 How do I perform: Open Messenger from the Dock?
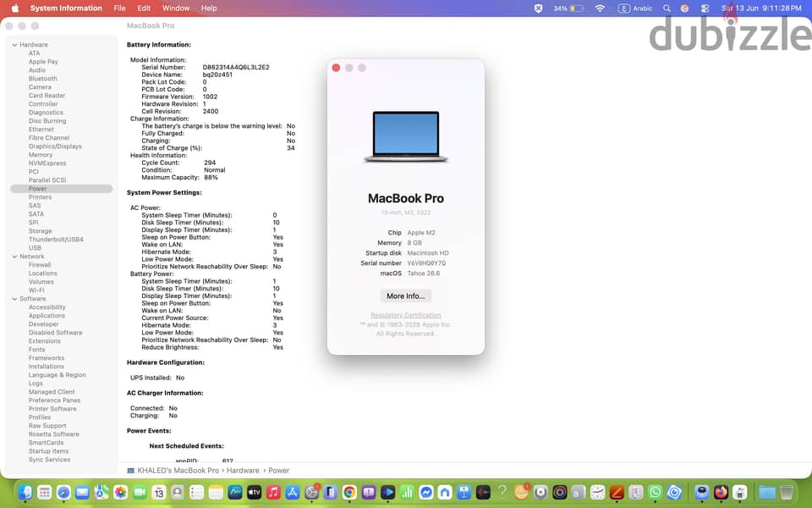[x=426, y=493]
